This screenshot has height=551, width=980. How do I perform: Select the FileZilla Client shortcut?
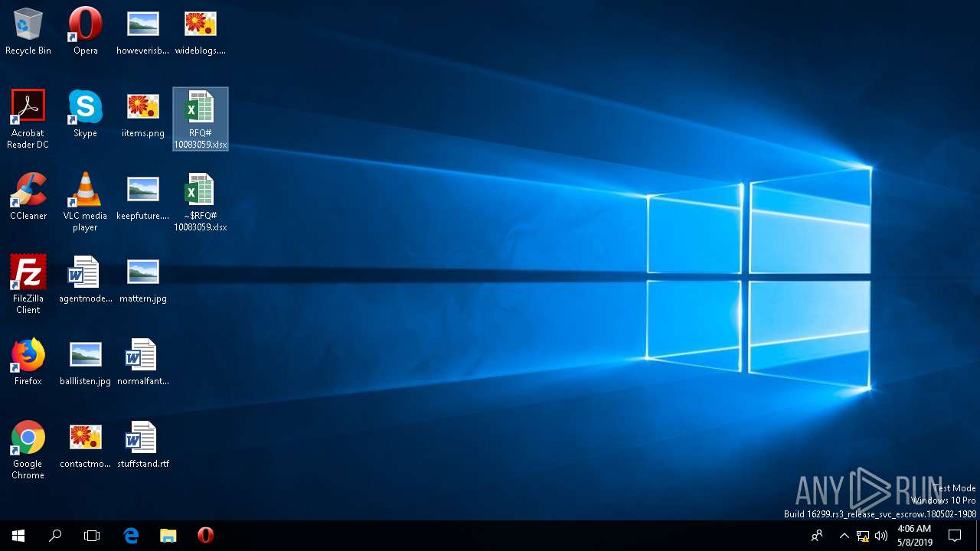[x=28, y=284]
